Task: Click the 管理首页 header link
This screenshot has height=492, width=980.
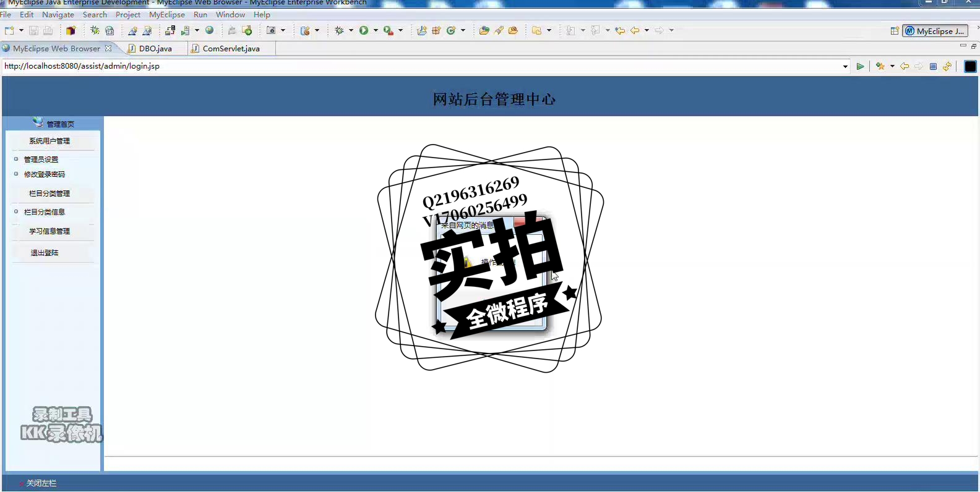Action: point(60,124)
